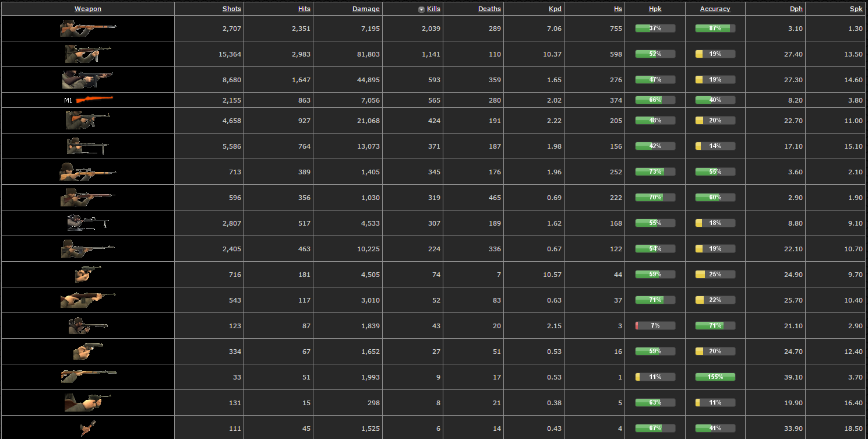868x439 pixels.
Task: Sort by the Spk header
Action: coord(856,9)
